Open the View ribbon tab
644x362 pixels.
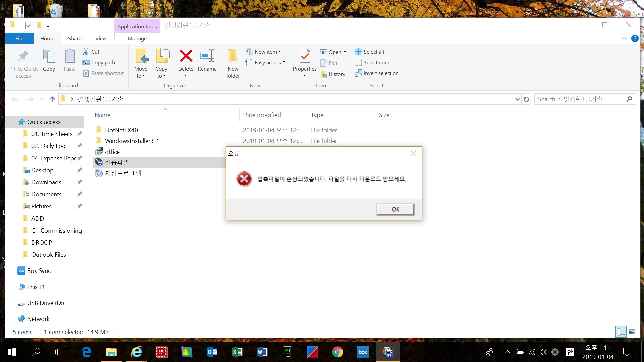[x=101, y=39]
